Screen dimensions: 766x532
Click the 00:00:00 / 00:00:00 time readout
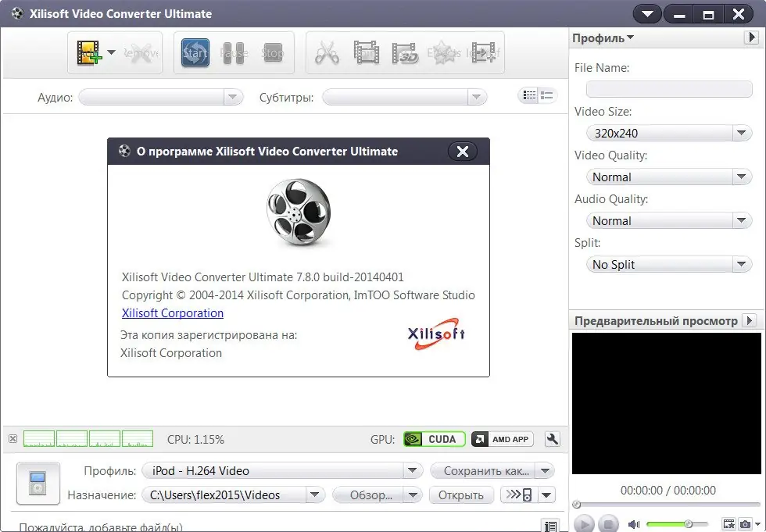click(x=668, y=490)
